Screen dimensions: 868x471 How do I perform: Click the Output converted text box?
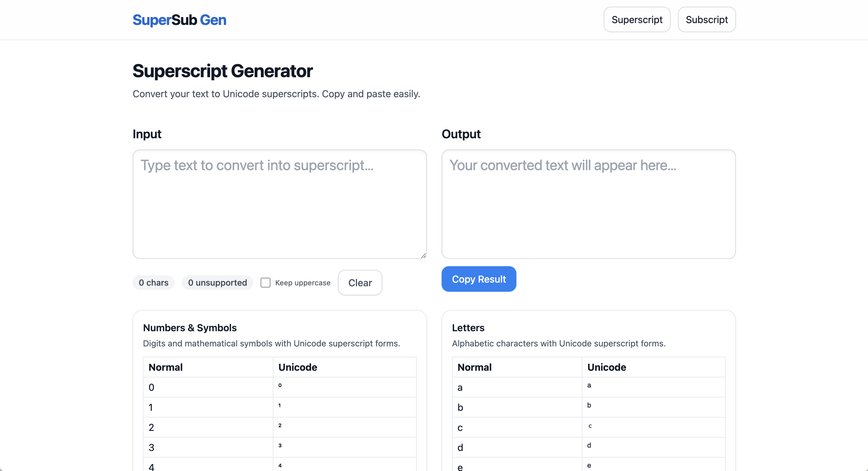pyautogui.click(x=588, y=204)
